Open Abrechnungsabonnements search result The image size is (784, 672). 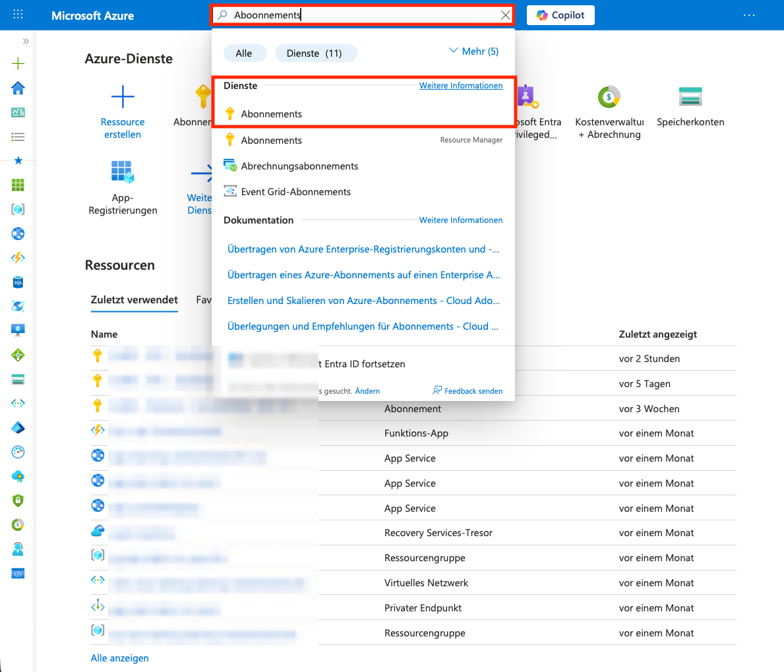(299, 166)
